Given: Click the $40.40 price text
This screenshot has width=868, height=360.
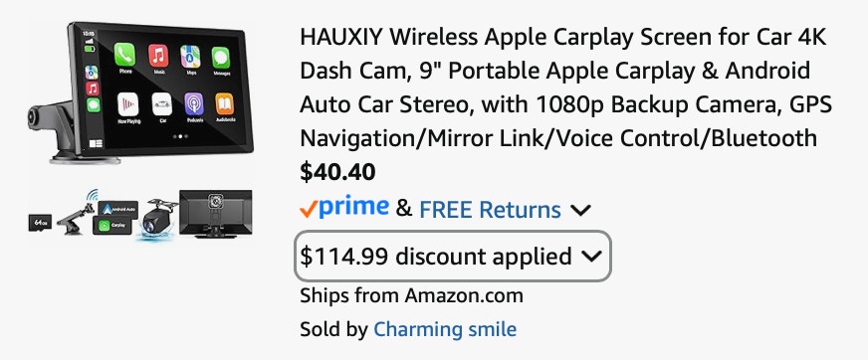Looking at the screenshot, I should [337, 172].
